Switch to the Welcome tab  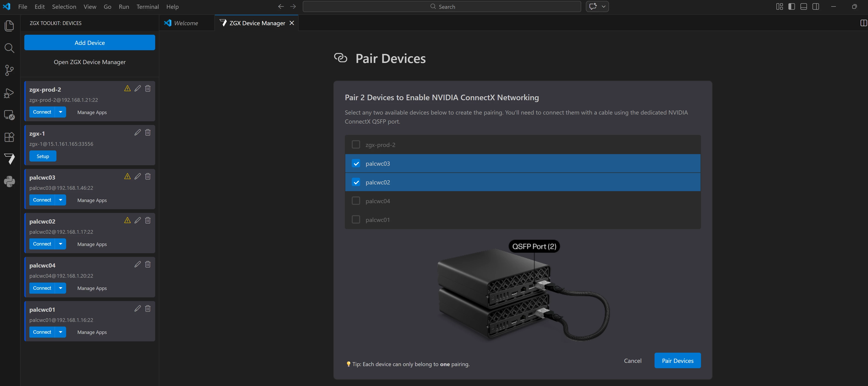coord(186,23)
